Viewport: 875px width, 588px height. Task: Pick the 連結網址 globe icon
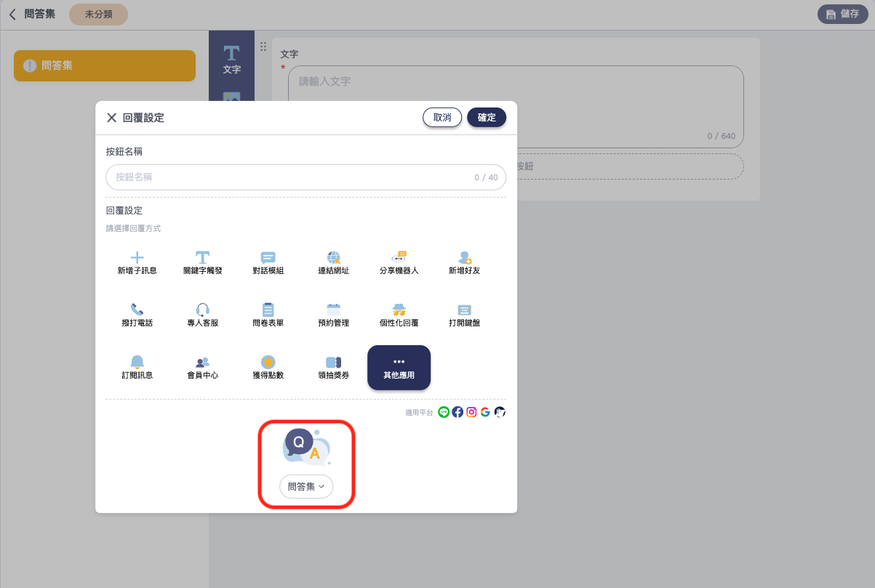coord(333,258)
